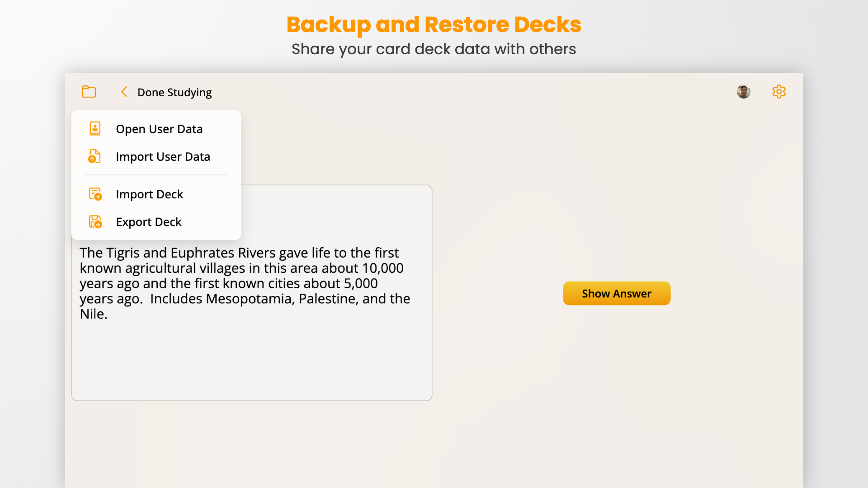The height and width of the screenshot is (488, 868).
Task: Open the user profile avatar
Action: pyautogui.click(x=743, y=92)
